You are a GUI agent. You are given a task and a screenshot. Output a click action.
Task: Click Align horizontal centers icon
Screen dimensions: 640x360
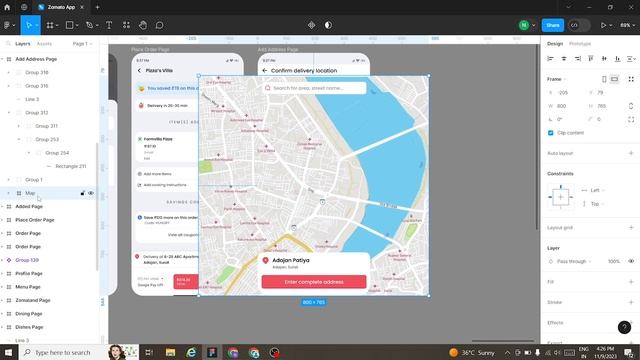tap(564, 59)
